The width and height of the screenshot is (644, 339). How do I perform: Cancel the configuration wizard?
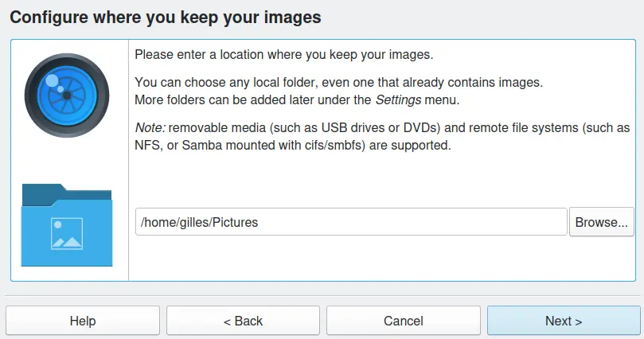tap(403, 321)
